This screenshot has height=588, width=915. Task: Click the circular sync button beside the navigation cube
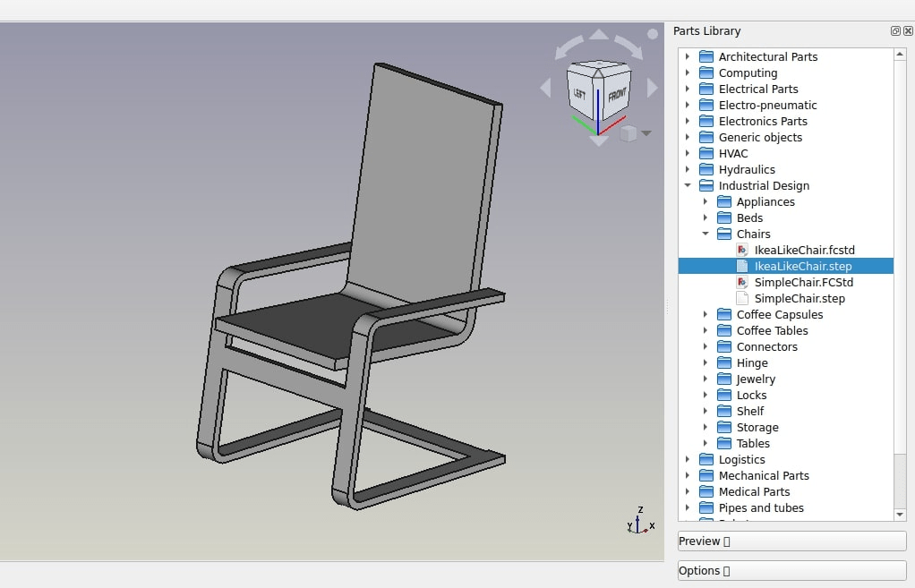coord(652,34)
